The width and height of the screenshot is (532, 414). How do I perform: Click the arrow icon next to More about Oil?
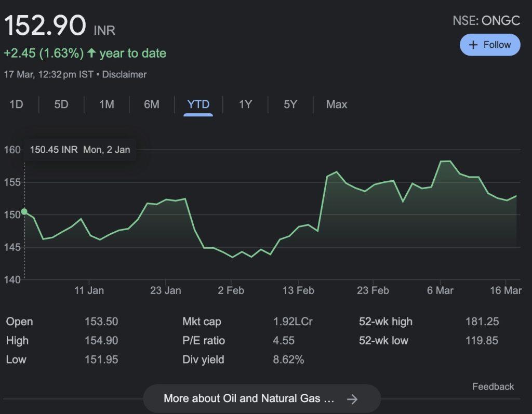[352, 399]
